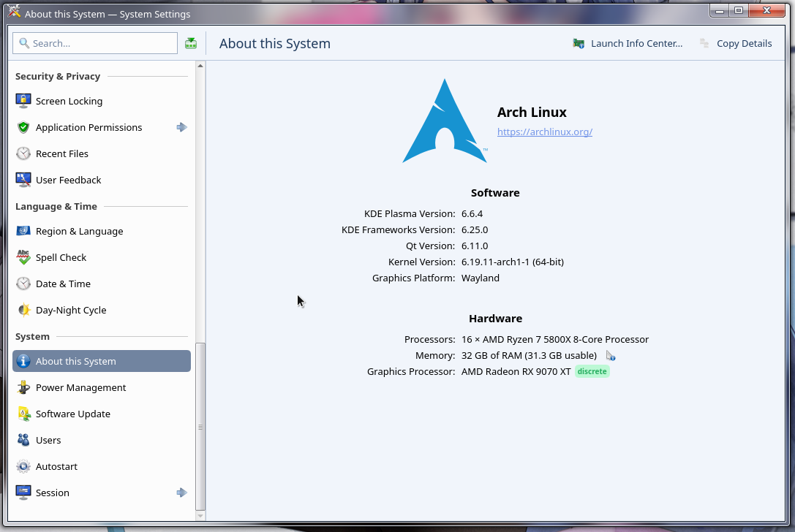The image size is (795, 532).
Task: Click the AMD Ryzen 7 5800X processor text
Action: click(x=554, y=340)
